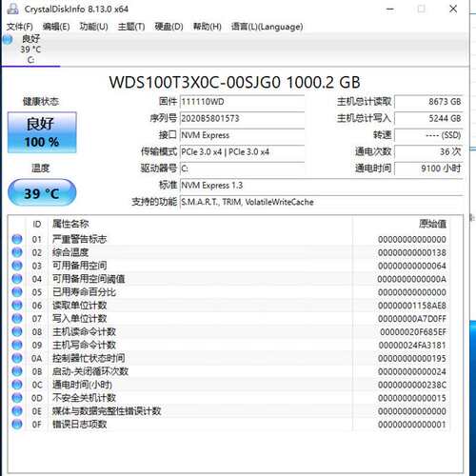Screen dimensions: 476x476
Task: Click raw value 00000000A7D0FF
Action: [x=412, y=319]
